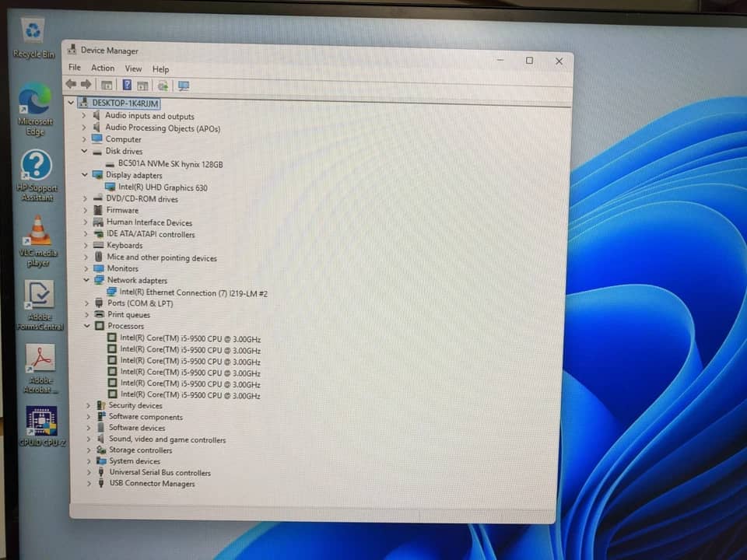Minimize the Device Manager window

pos(500,60)
